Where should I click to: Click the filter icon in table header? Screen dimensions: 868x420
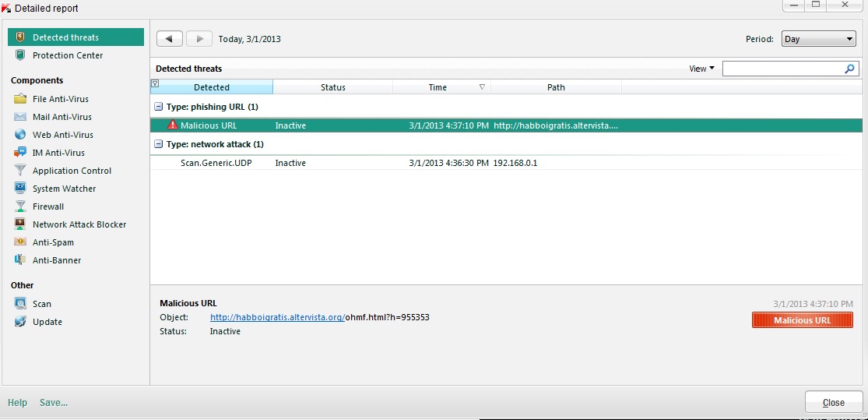155,83
